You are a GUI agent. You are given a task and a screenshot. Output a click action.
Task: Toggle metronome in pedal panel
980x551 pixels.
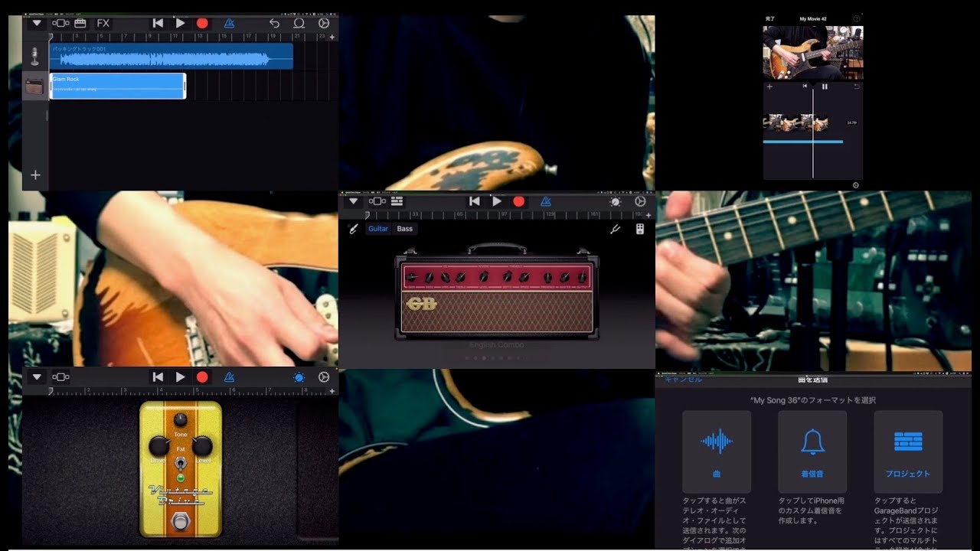pyautogui.click(x=230, y=377)
